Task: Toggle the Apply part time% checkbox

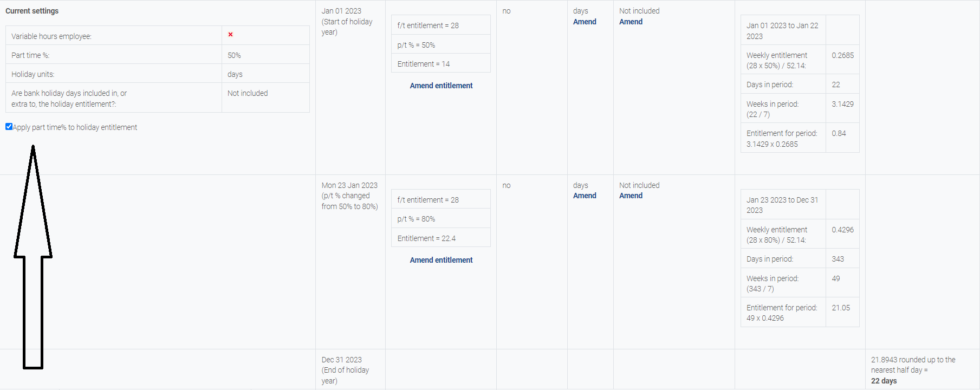Action: coord(9,127)
